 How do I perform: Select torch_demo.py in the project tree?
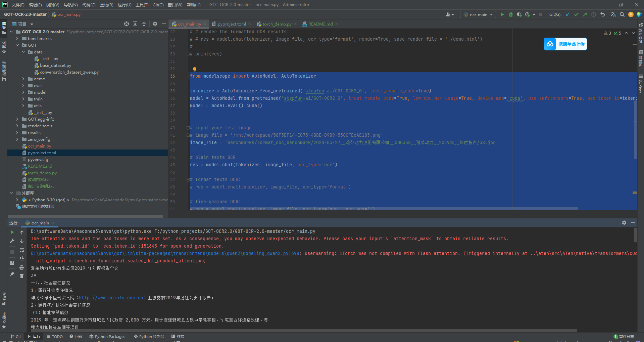[42, 173]
